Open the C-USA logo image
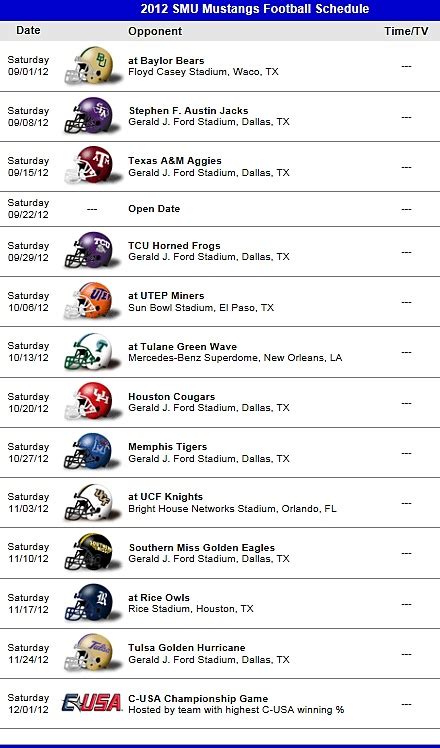This screenshot has height=748, width=440. pos(92,703)
